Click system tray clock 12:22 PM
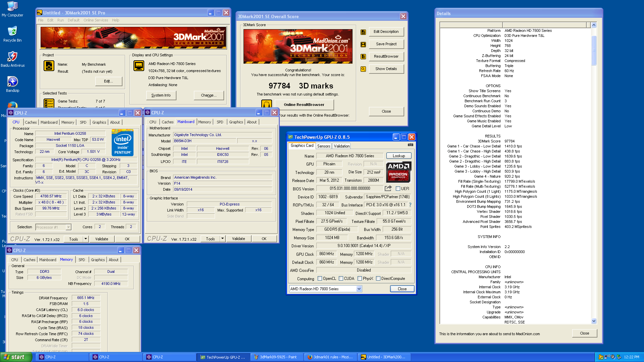The width and height of the screenshot is (644, 362). (631, 357)
